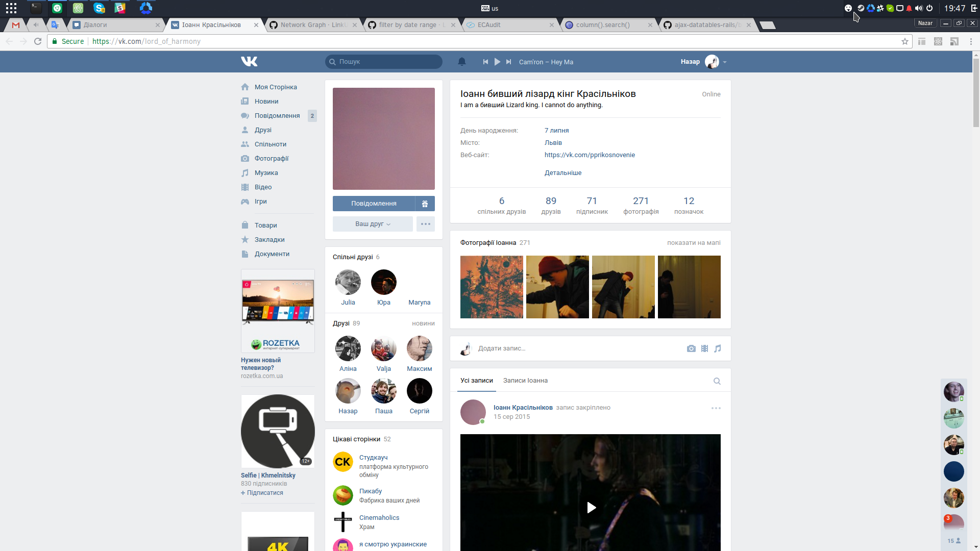Screen dimensions: 980x551
Task: Attach a video using the film icon
Action: pyautogui.click(x=704, y=348)
